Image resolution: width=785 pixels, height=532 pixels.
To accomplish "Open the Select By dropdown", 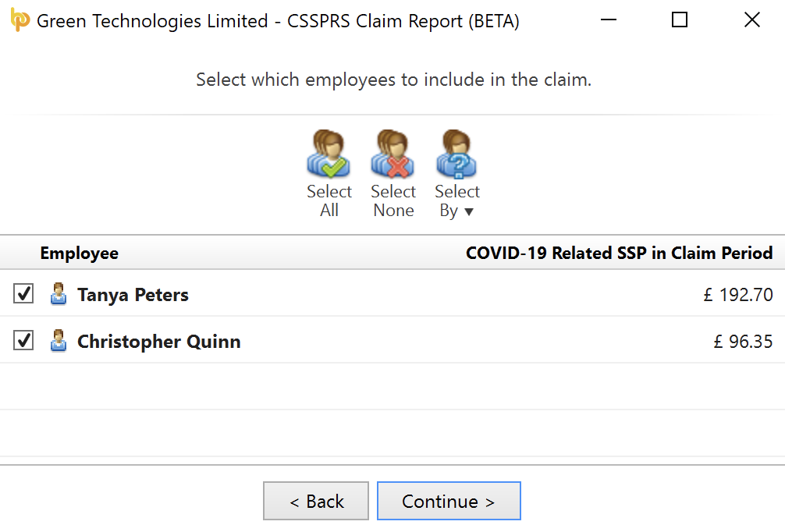I will (456, 174).
